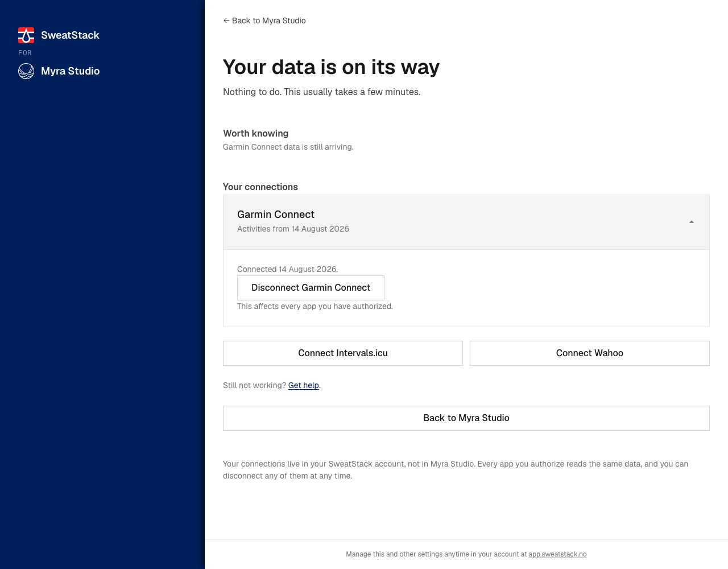Click the wide Back to Myra Studio button
Viewport: 728px width, 569px height.
(466, 418)
